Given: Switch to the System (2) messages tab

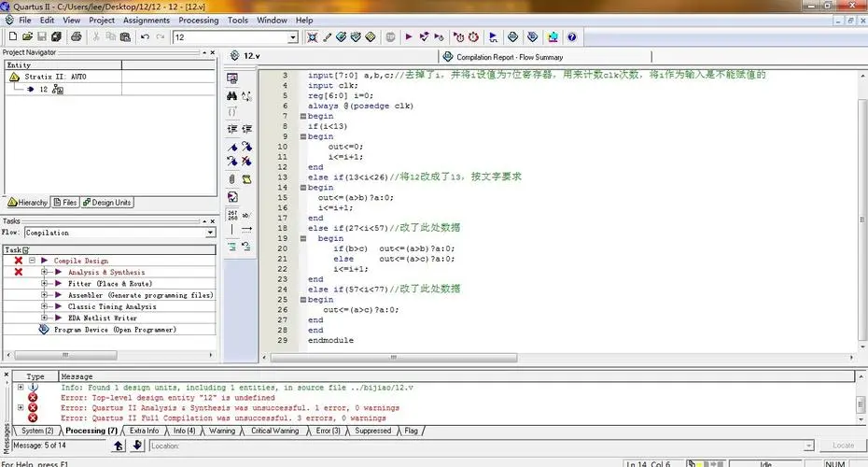Looking at the screenshot, I should point(37,431).
